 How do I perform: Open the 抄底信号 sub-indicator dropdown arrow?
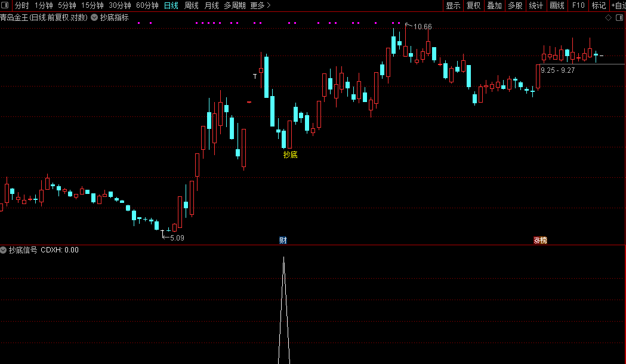(x=3, y=250)
